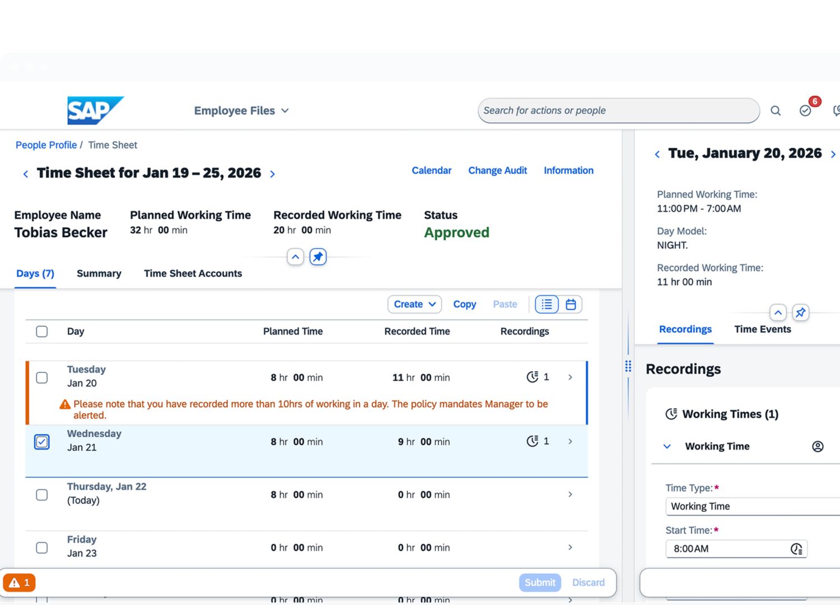Switch to the Summary tab
This screenshot has height=616, width=840.
pos(99,273)
